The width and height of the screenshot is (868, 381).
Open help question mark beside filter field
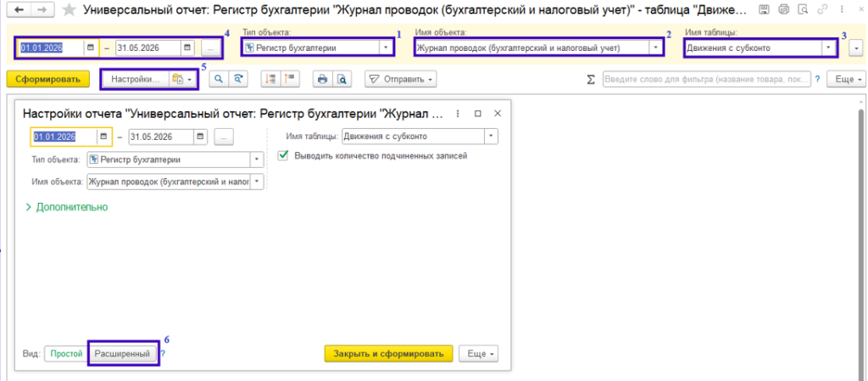817,80
